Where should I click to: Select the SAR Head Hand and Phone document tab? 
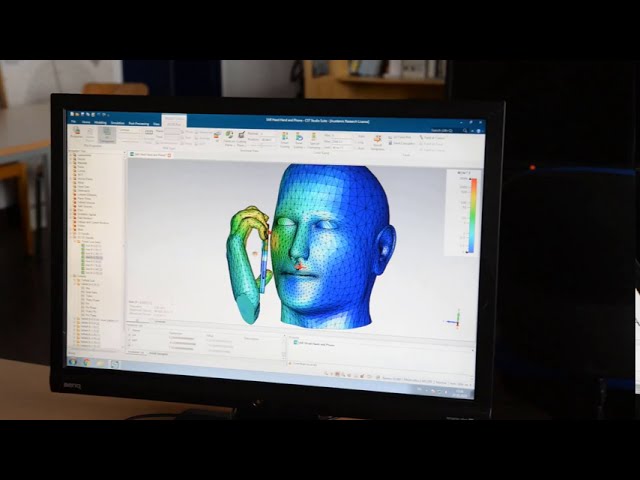tap(150, 155)
